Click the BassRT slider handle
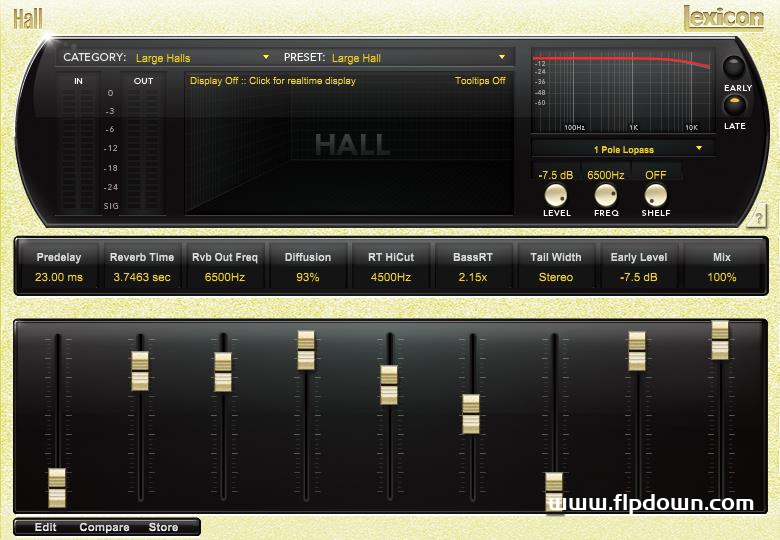 (x=471, y=414)
